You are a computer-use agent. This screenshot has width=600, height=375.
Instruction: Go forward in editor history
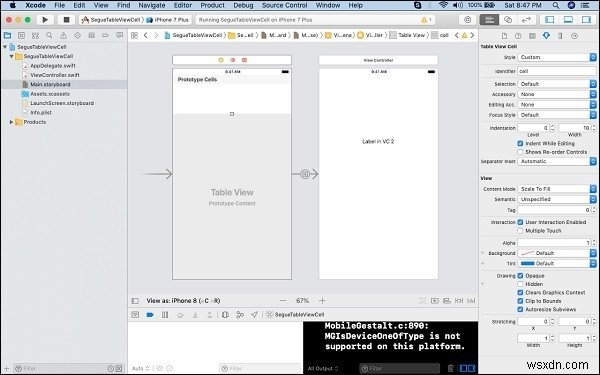point(156,35)
